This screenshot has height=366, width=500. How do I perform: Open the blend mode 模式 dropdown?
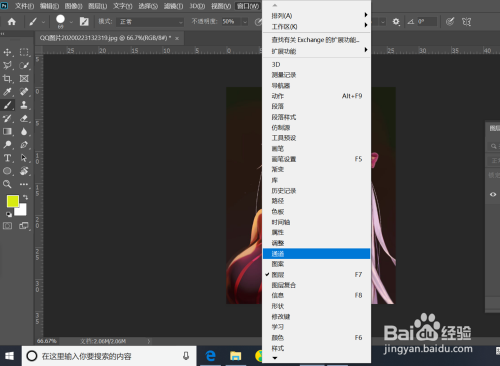tap(150, 22)
